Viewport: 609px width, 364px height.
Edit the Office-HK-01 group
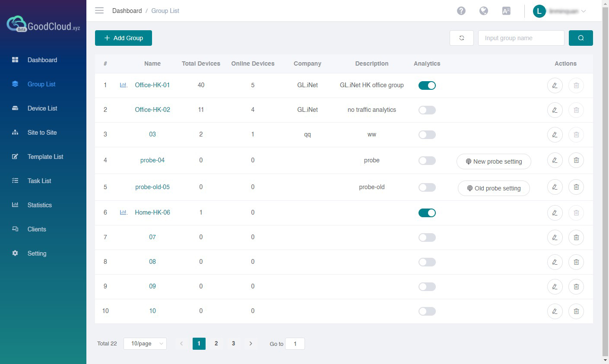pyautogui.click(x=555, y=85)
